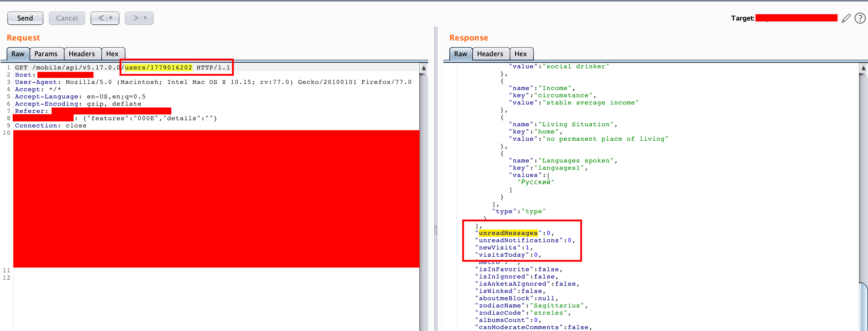
Task: Open the Response Hex tab
Action: pyautogui.click(x=520, y=54)
